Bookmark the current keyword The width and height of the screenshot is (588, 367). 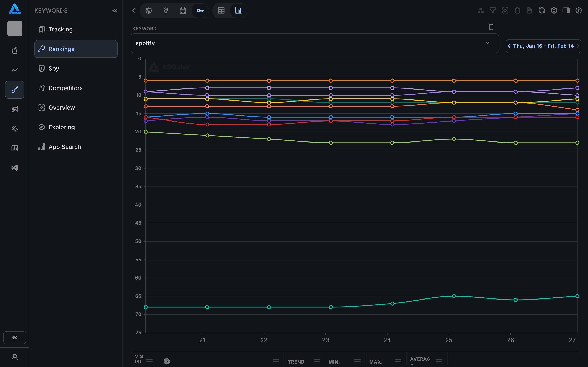click(x=491, y=27)
